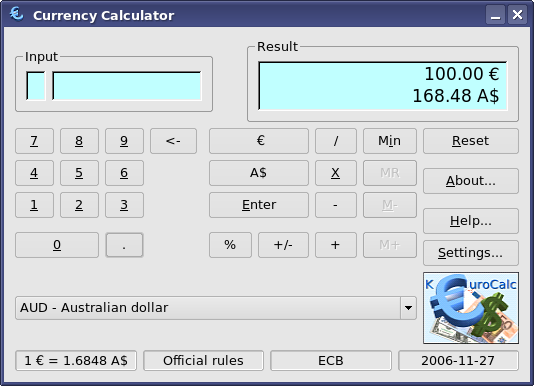Expand the AUD - Australian dollar dropdown
Screen dimensions: 534x386
(x=216, y=308)
